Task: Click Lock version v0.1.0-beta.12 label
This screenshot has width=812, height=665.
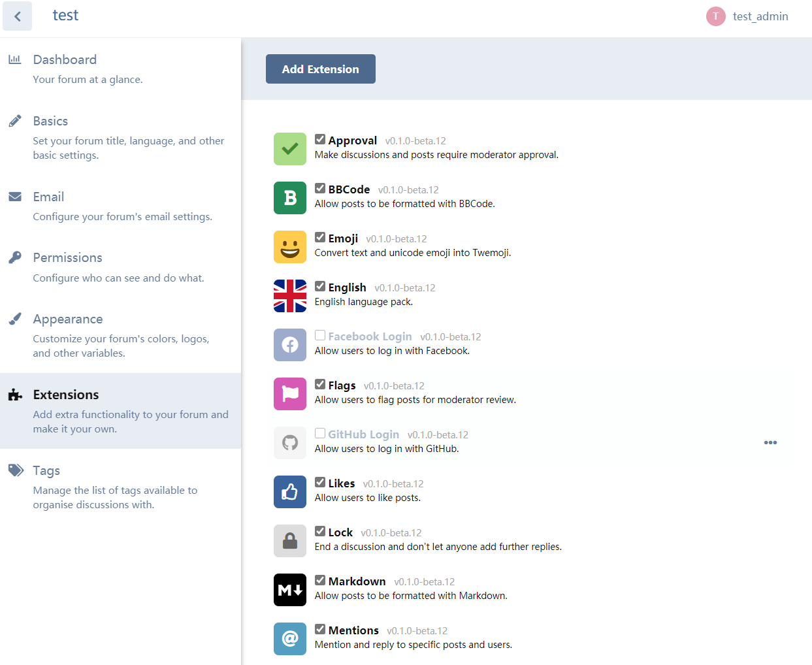Action: (x=391, y=533)
